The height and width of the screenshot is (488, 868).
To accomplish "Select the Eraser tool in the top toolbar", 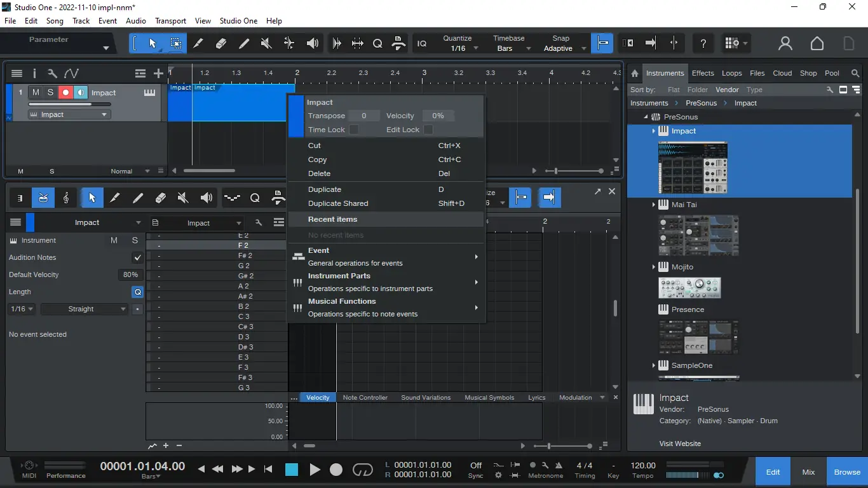I will coord(220,43).
